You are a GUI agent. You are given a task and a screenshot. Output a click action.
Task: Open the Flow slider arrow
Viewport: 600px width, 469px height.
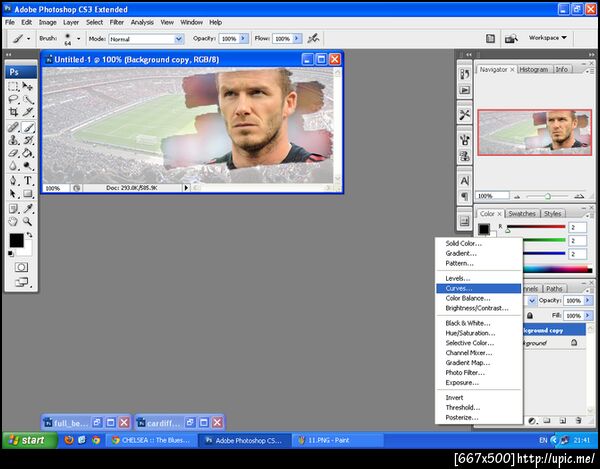(297, 38)
